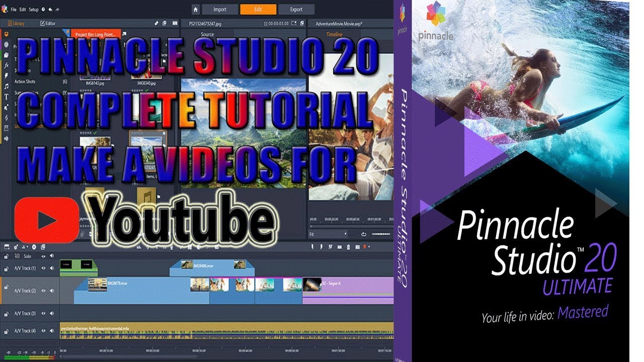The width and height of the screenshot is (644, 362).
Task: Select the Timeline preview tab
Action: coord(334,34)
